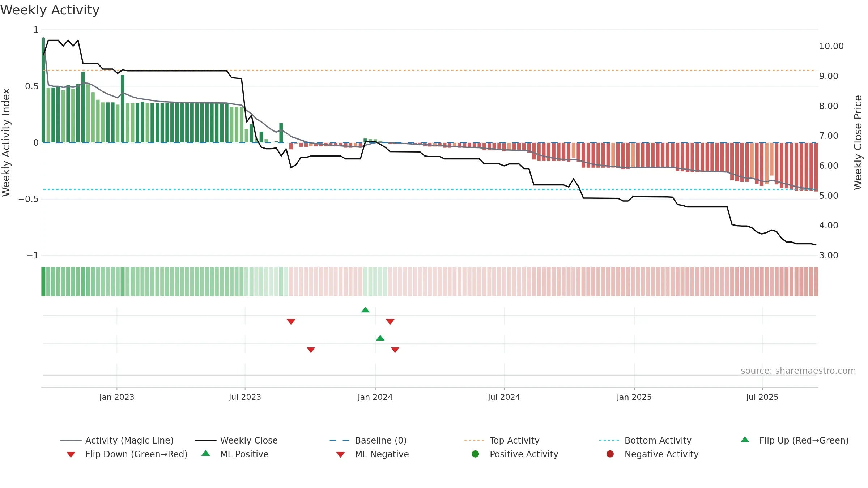The height and width of the screenshot is (488, 868).
Task: Click the last red flip-down marker, upper row
Action: pyautogui.click(x=390, y=322)
